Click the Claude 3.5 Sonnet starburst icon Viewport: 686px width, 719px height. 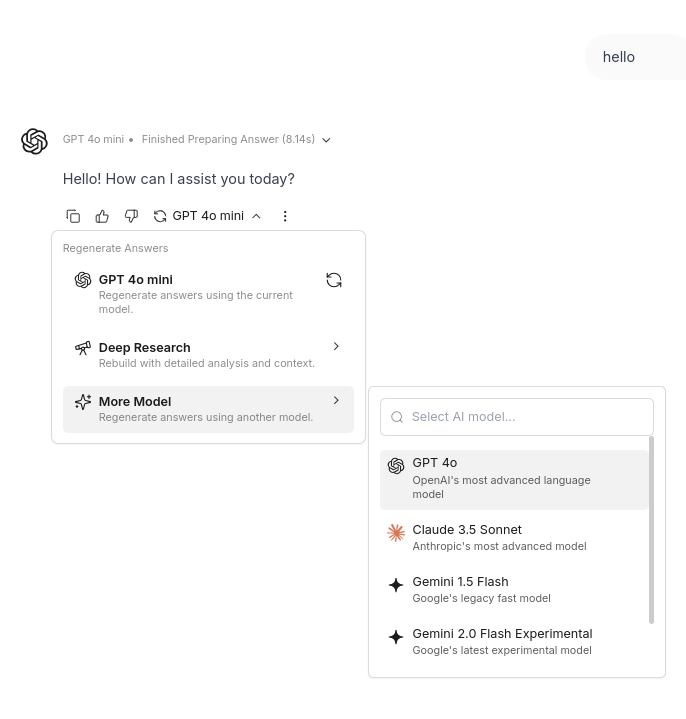pos(396,533)
